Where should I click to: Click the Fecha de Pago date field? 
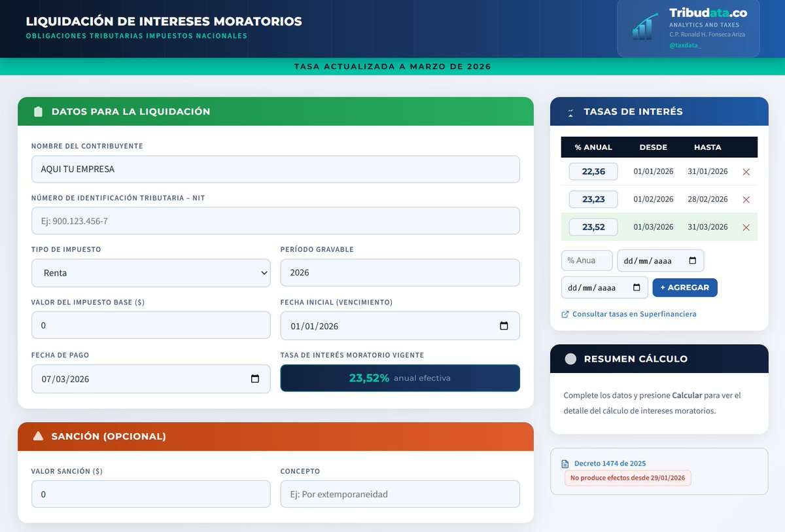[x=151, y=379]
